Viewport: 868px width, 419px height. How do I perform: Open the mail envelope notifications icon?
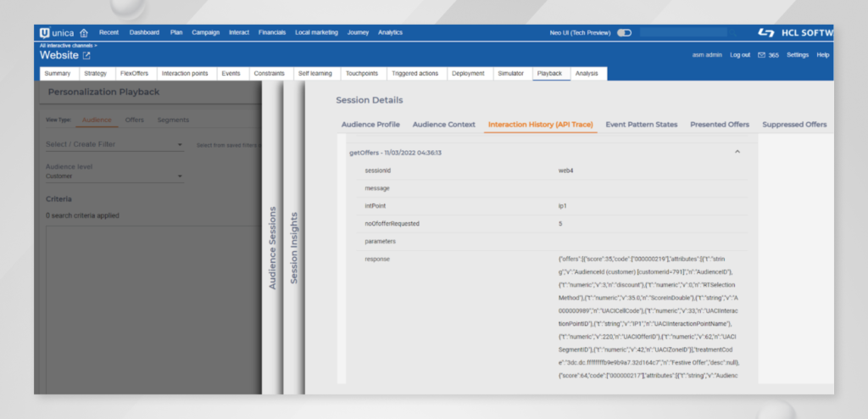(x=762, y=55)
